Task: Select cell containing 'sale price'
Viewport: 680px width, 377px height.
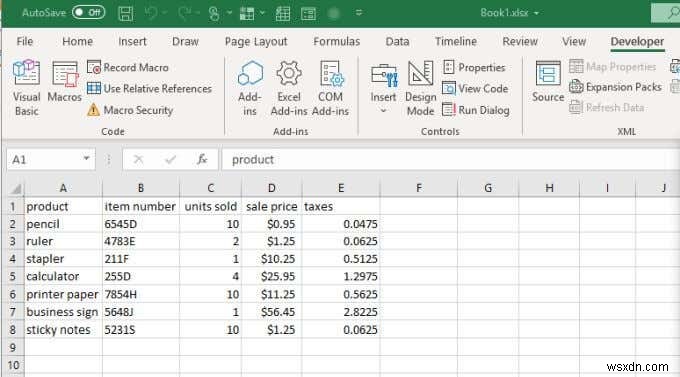Action: tap(271, 207)
